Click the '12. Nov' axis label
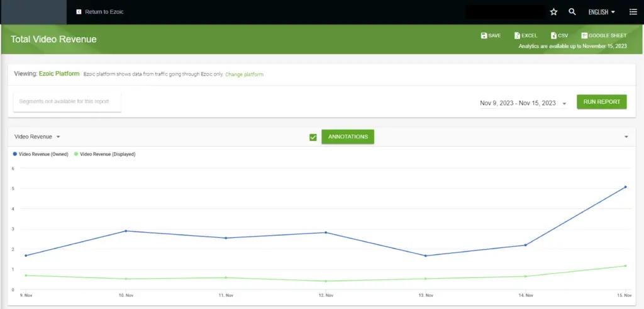Viewport: 644px width, 309px height. point(326,295)
